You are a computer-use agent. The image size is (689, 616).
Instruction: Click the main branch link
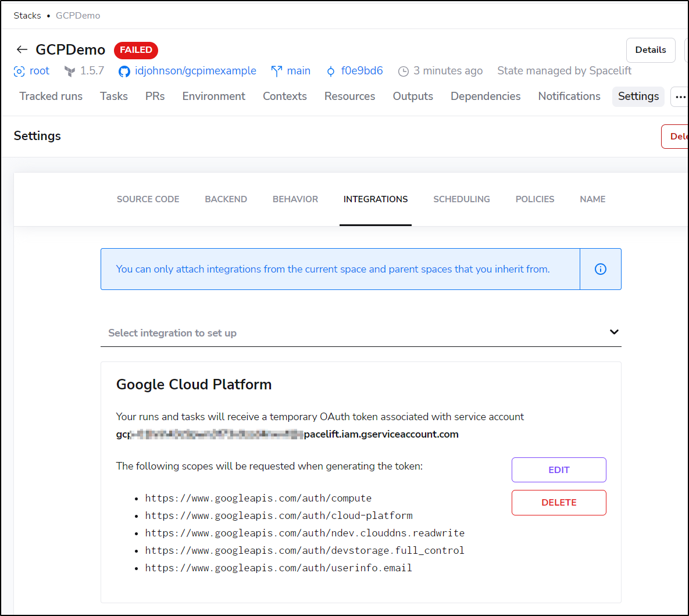pyautogui.click(x=298, y=71)
